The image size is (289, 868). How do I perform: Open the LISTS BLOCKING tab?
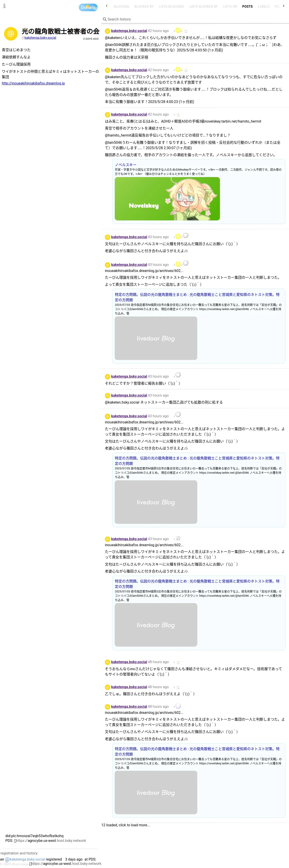pyautogui.click(x=171, y=6)
